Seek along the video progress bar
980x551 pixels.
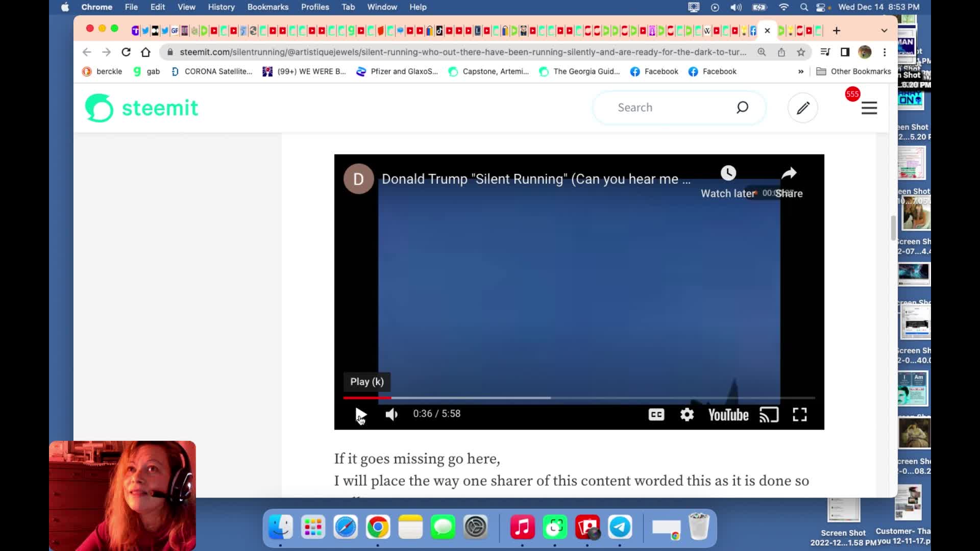click(579, 397)
